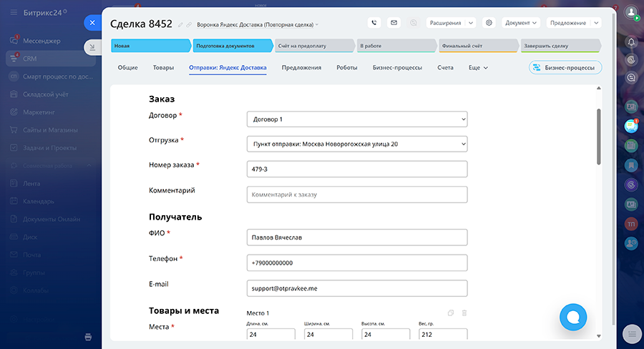644x349 pixels.
Task: Copy deal link via chain icon
Action: point(189,25)
